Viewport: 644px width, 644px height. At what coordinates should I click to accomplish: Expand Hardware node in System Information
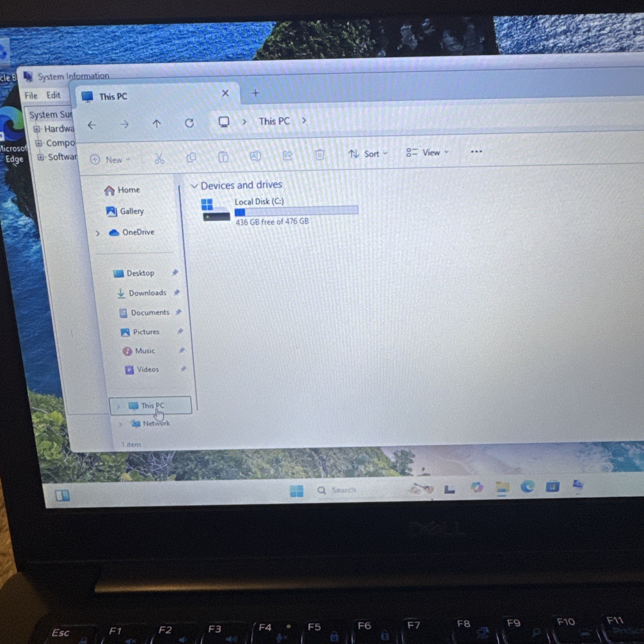(x=37, y=129)
